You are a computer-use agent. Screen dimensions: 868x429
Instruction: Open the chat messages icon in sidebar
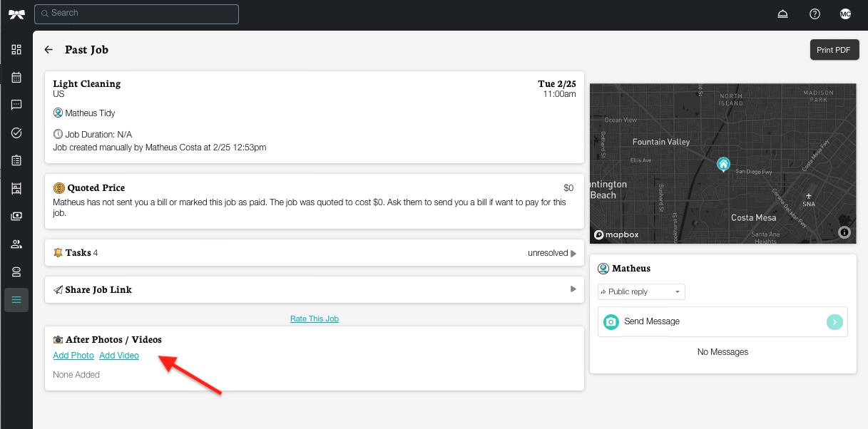(x=16, y=105)
